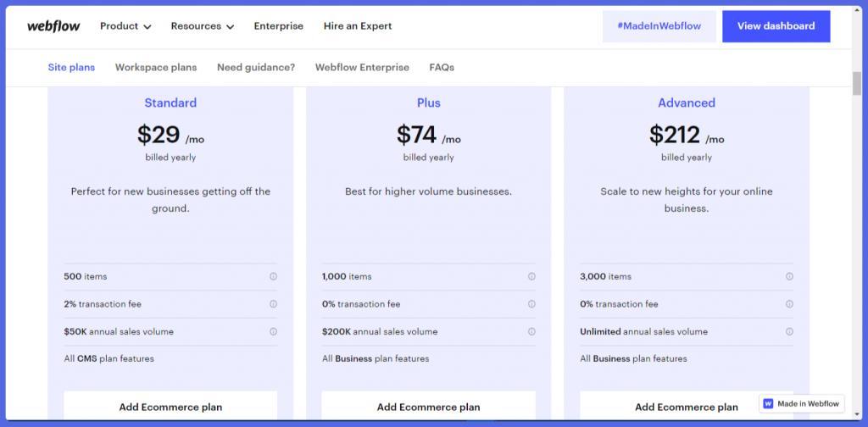The height and width of the screenshot is (427, 868).
Task: Click 'billed yearly' under $29
Action: click(170, 158)
